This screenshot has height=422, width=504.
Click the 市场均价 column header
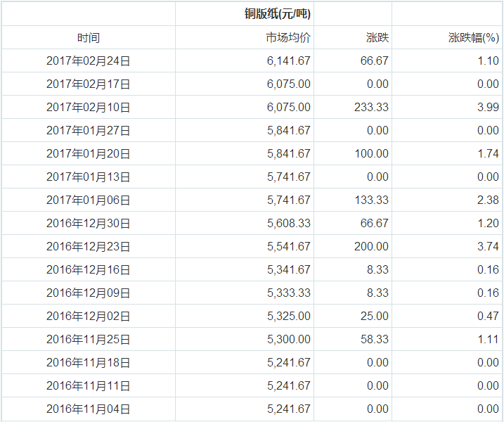288,38
